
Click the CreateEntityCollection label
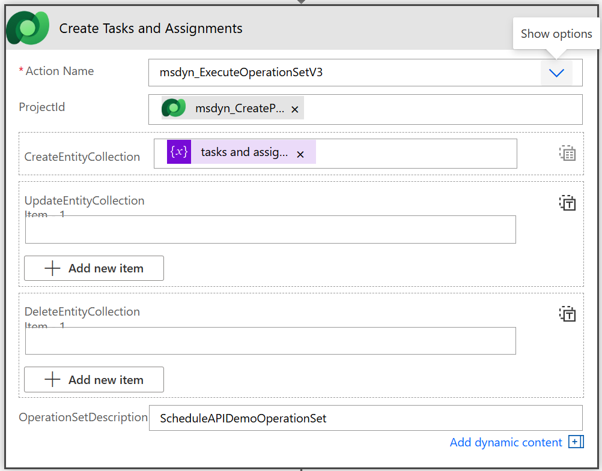point(82,157)
